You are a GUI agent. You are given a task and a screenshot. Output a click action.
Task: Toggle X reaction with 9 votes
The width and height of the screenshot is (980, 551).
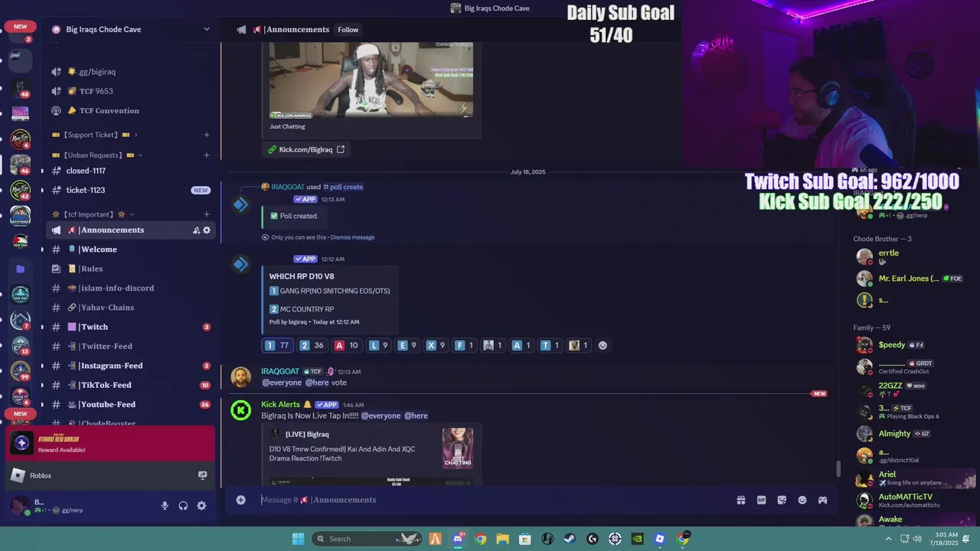(436, 345)
